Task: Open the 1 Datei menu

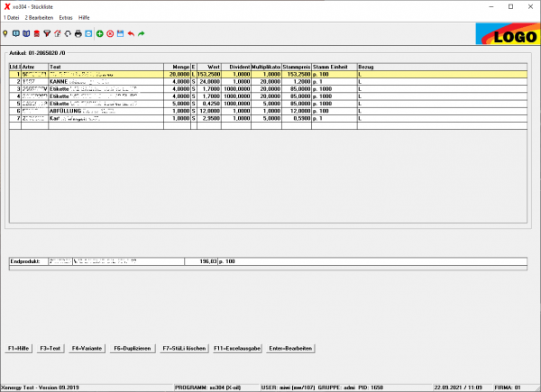Action: pyautogui.click(x=12, y=18)
